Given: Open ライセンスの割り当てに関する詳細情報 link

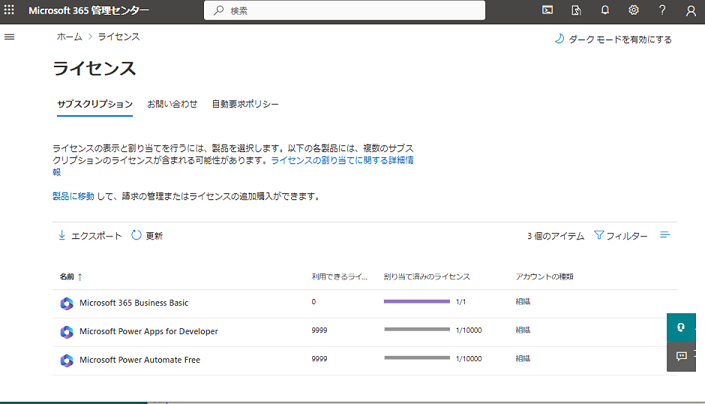Looking at the screenshot, I should [x=342, y=160].
